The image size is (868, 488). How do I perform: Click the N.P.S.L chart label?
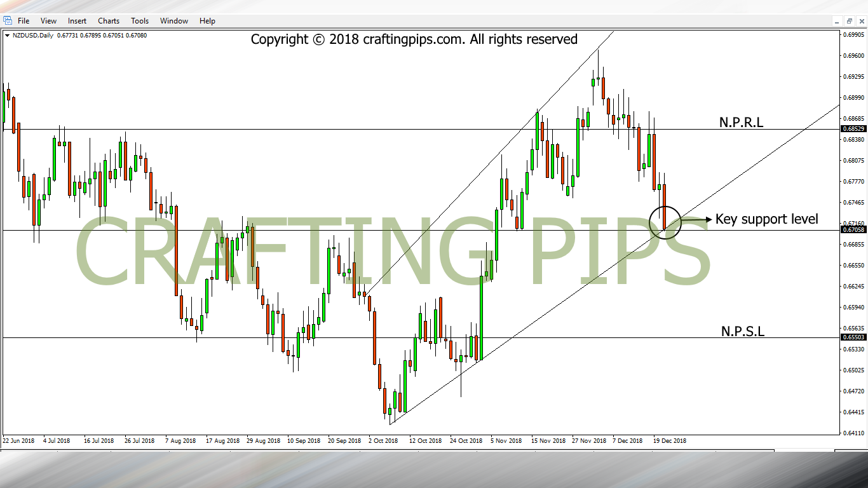pyautogui.click(x=743, y=331)
